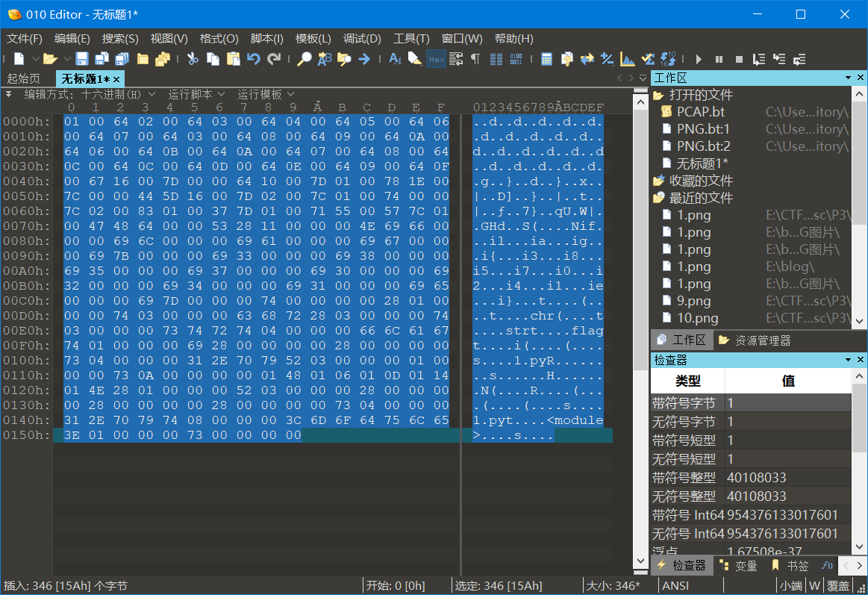Open the Font settings icon
The width and height of the screenshot is (868, 595).
pos(395,59)
